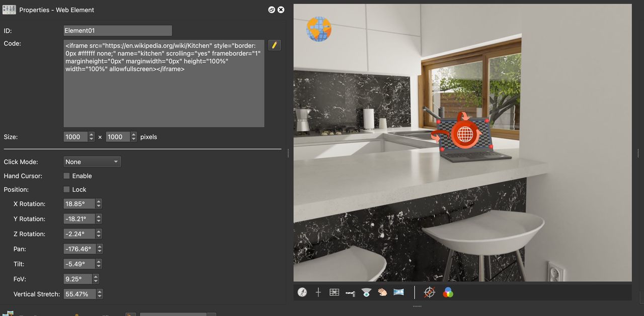Click the viewing cone visibility icon

[x=367, y=292]
